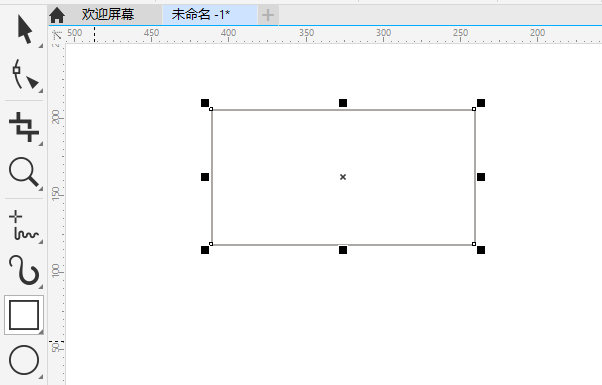This screenshot has height=385, width=602.
Task: Click the bottom-right corner node of rectangle
Action: [474, 244]
